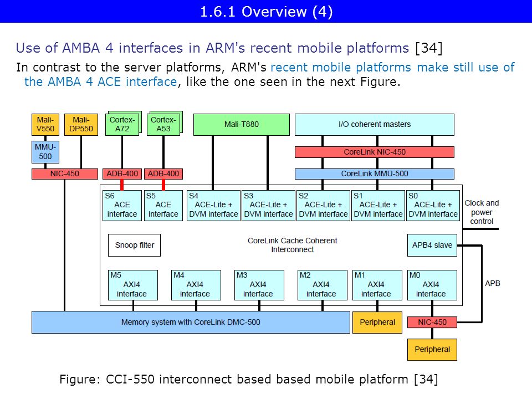Click the ADB-400 block under Cortex-A72

click(122, 173)
